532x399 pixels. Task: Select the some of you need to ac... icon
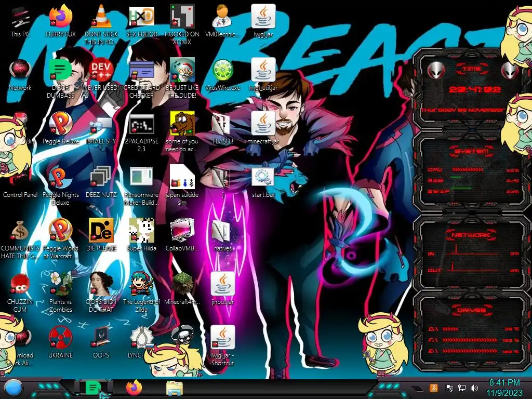coord(182,124)
